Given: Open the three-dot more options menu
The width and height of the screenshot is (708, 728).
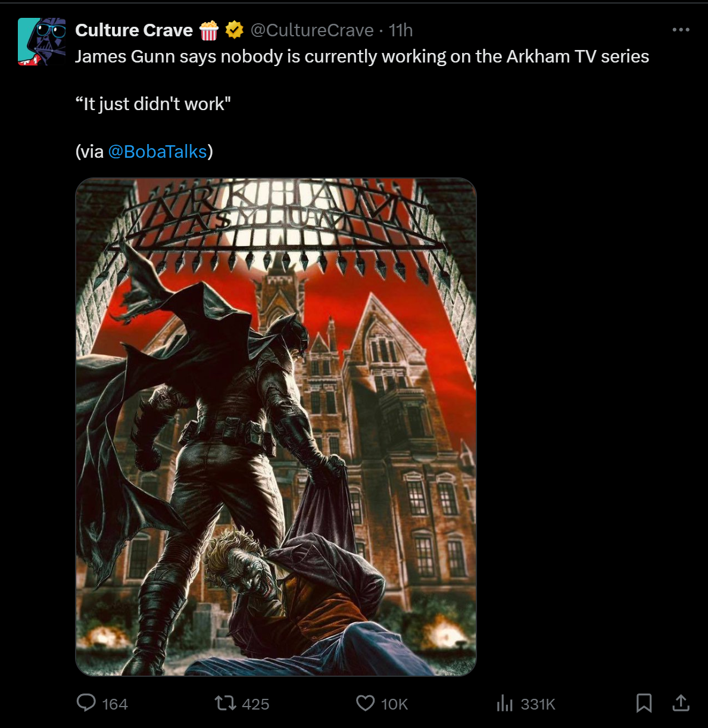Looking at the screenshot, I should point(681,30).
